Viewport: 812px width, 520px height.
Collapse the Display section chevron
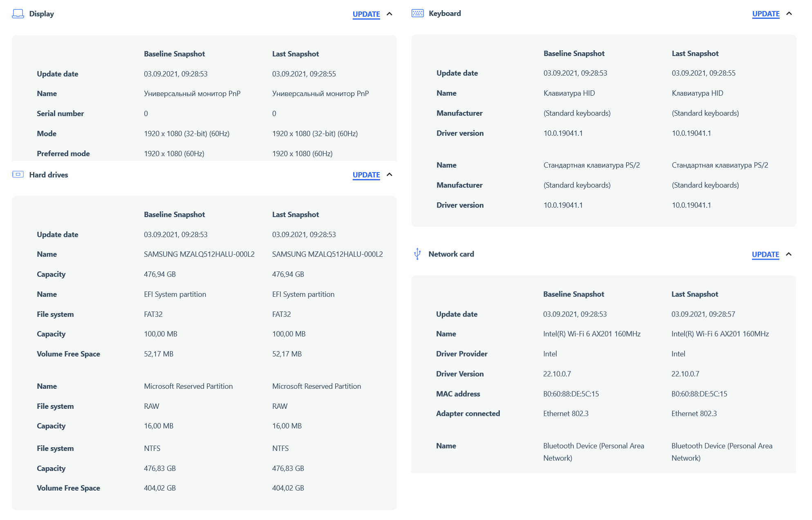coord(389,14)
